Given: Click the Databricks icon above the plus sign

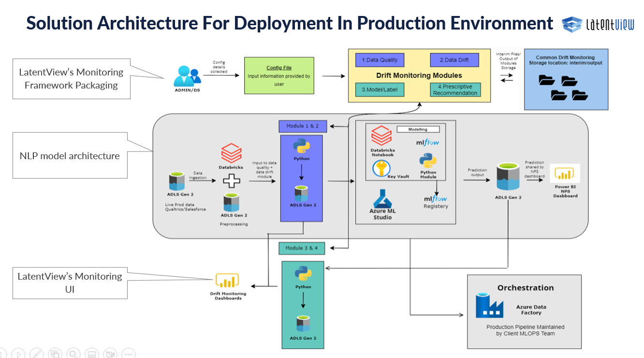Looking at the screenshot, I should (231, 154).
